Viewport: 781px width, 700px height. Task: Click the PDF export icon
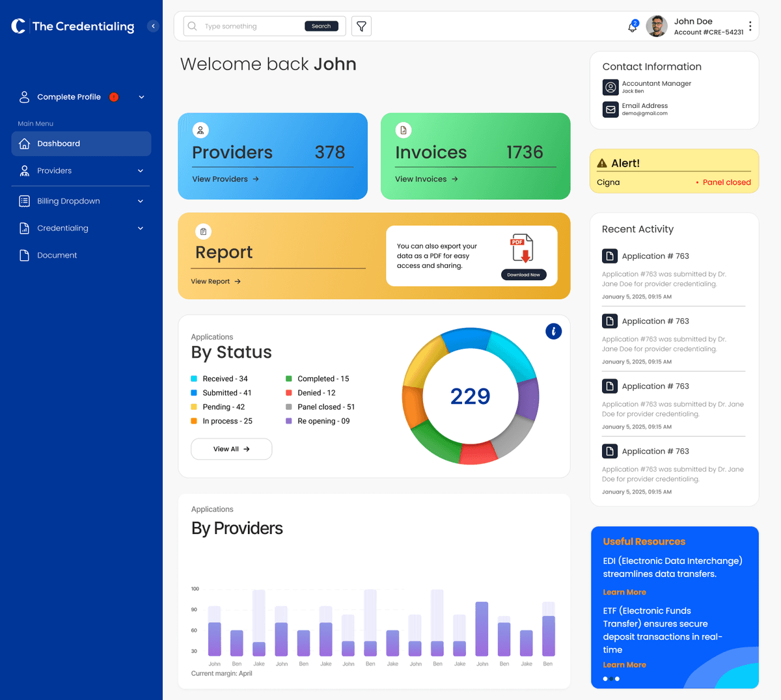pyautogui.click(x=522, y=248)
